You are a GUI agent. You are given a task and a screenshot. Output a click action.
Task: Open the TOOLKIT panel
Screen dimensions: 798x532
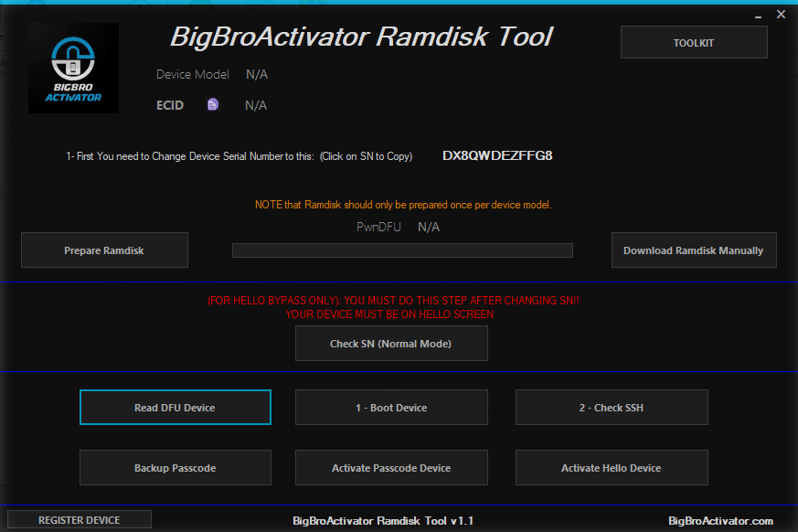pos(693,42)
